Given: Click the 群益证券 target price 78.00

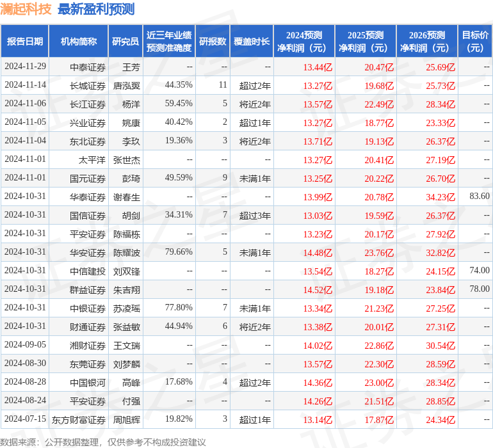Looking at the screenshot, I should point(479,289).
